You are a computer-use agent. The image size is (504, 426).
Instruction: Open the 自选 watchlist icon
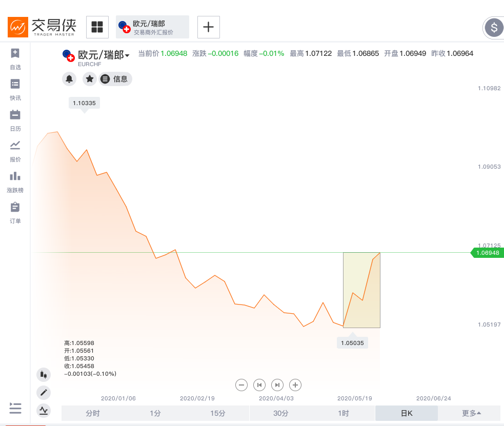pos(15,54)
